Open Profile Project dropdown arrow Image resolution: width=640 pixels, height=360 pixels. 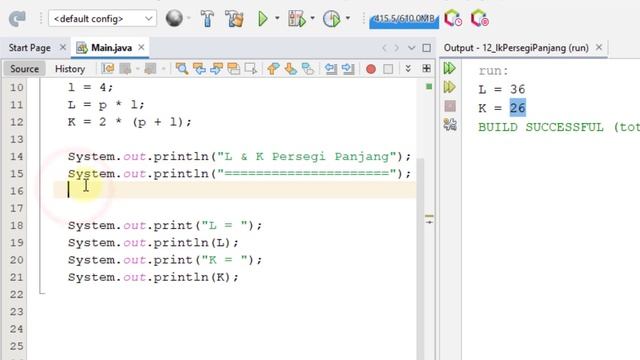click(x=348, y=18)
